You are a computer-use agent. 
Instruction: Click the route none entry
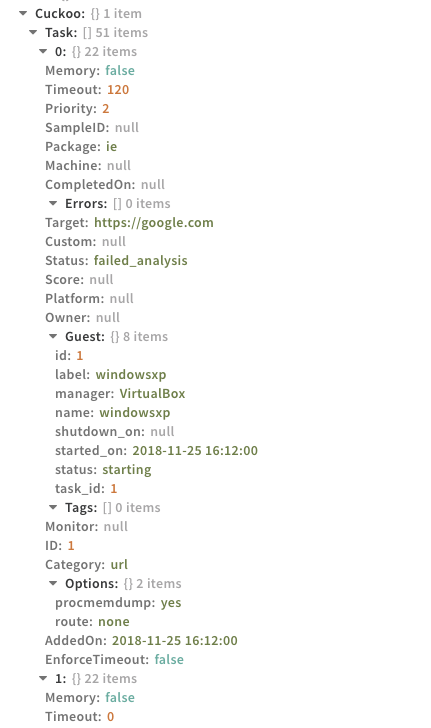coord(92,622)
